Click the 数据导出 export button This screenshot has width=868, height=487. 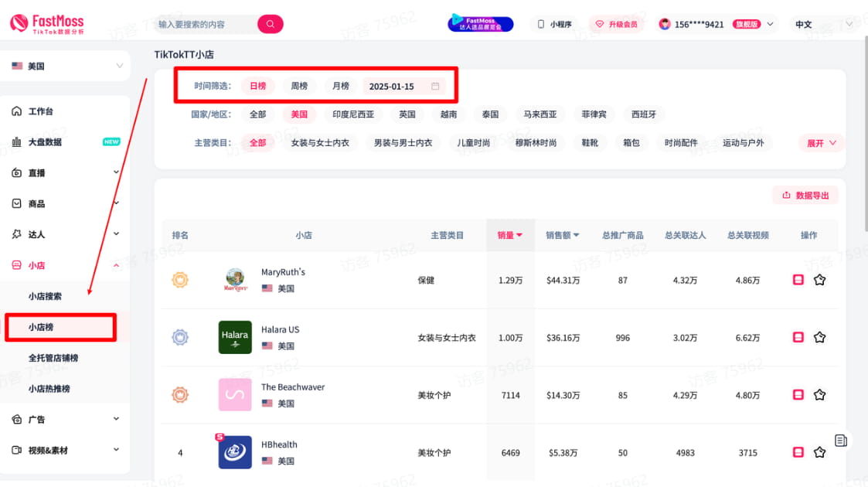(x=805, y=195)
